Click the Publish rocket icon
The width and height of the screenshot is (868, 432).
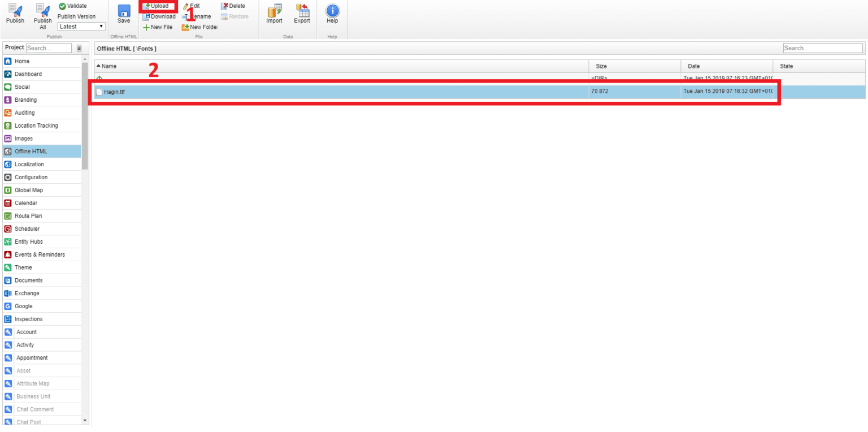(15, 10)
